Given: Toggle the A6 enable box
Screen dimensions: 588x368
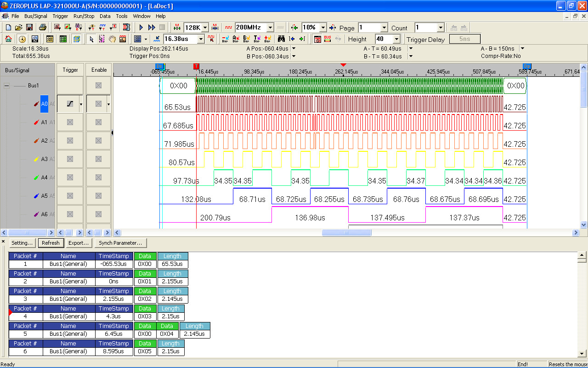Looking at the screenshot, I should click(98, 214).
